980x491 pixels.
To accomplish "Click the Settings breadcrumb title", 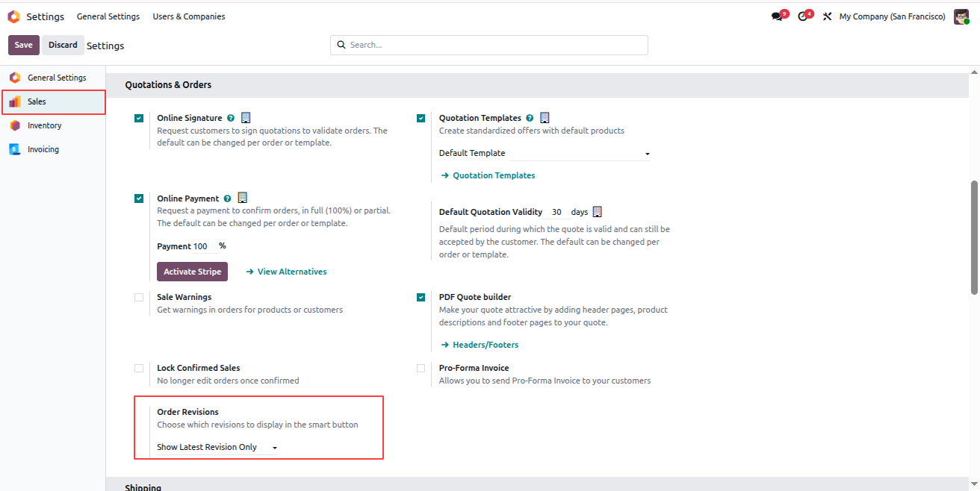I will 105,46.
